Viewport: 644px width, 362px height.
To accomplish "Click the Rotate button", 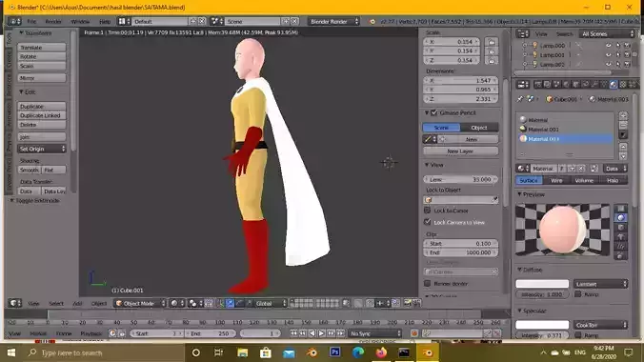I will 42,56.
